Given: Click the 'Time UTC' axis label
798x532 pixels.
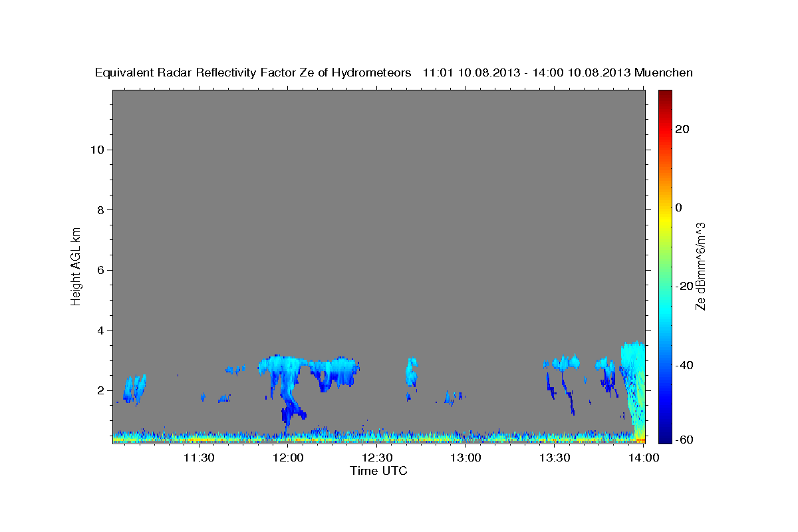Looking at the screenshot, I should [x=378, y=471].
